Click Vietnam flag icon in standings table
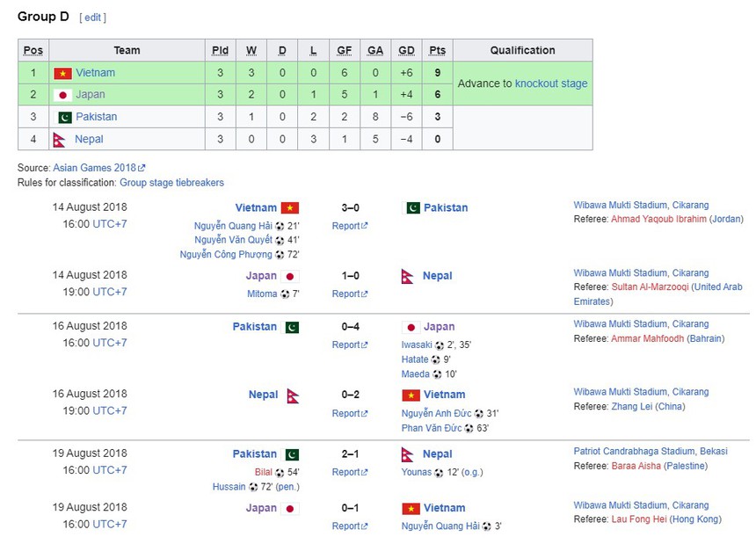 62,73
